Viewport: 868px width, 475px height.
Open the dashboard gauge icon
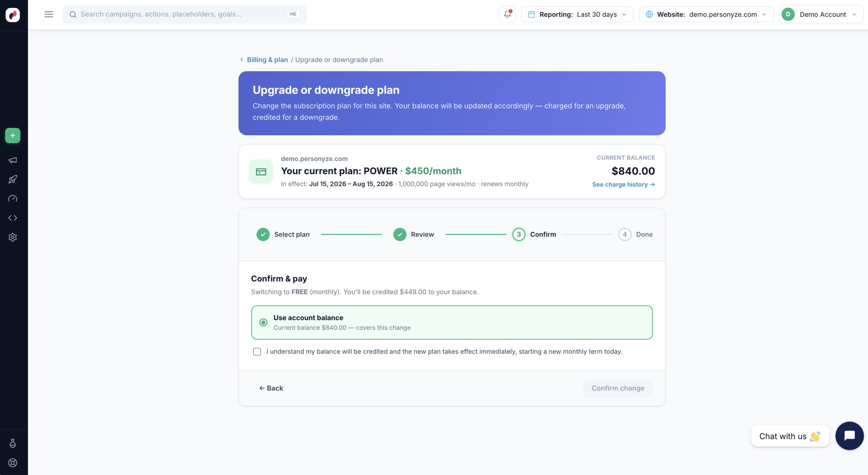point(13,199)
